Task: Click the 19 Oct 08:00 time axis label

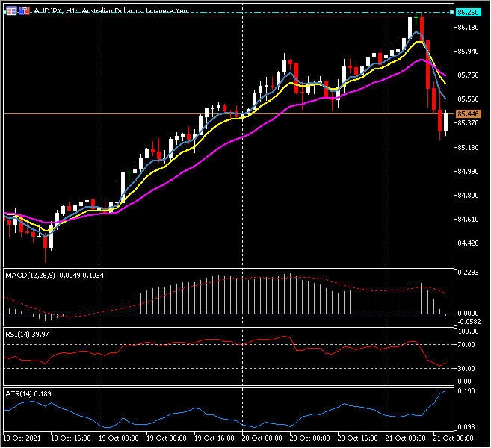Action: 167,438
